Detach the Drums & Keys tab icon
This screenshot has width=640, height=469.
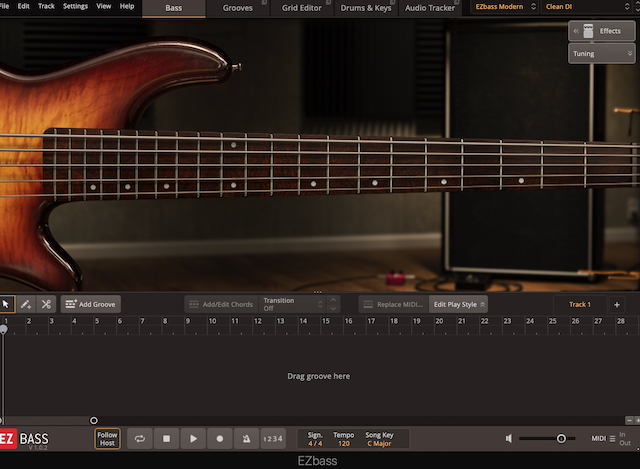pos(392,2)
